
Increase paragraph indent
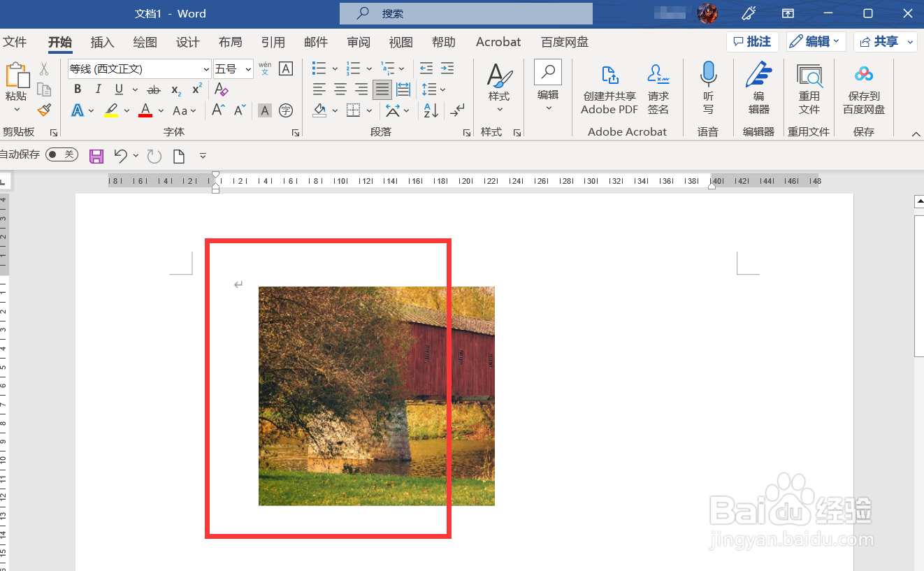point(447,68)
